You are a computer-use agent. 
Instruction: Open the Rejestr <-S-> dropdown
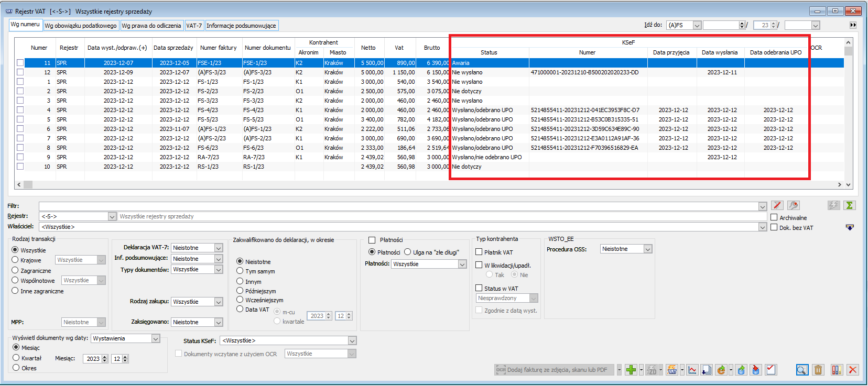[x=112, y=216]
